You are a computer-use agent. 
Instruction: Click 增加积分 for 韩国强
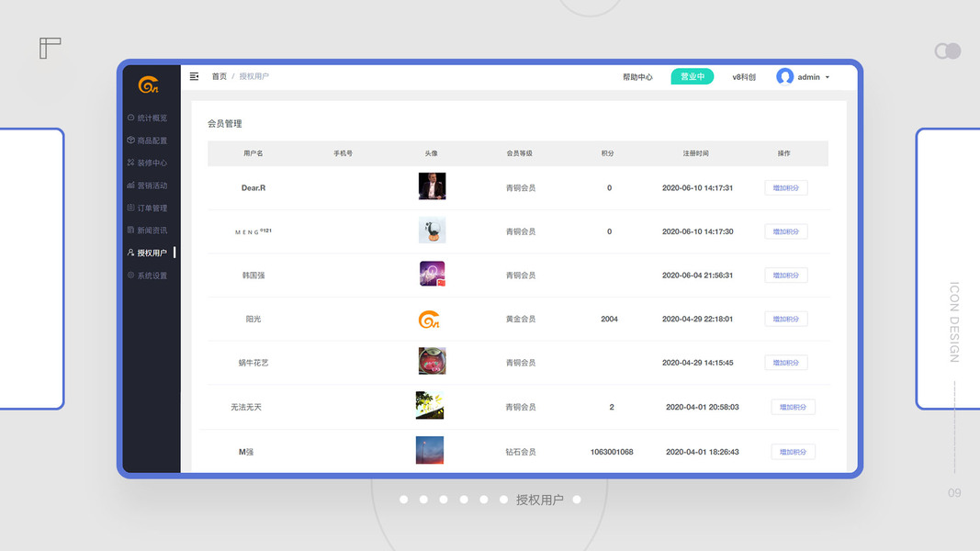tap(785, 275)
